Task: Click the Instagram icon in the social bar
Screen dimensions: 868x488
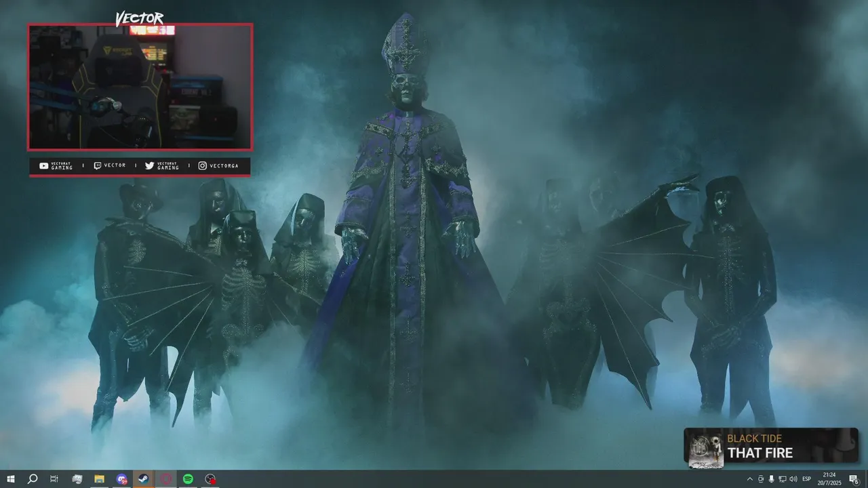Action: click(203, 165)
